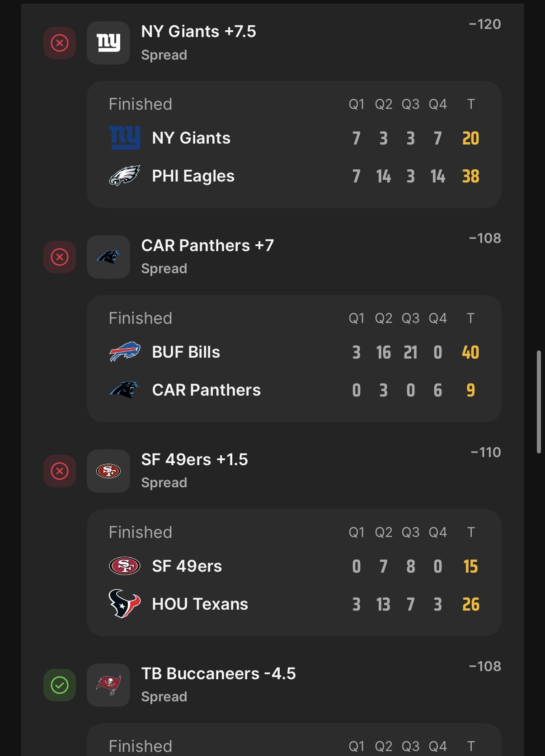Tap the SF 49ers logo tile in bet header
This screenshot has height=756, width=545.
[108, 471]
